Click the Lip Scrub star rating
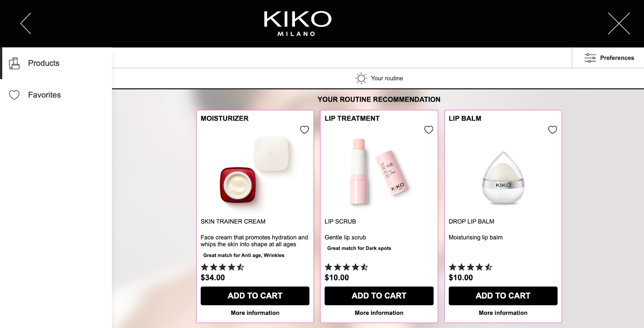Viewport: 644px width, 328px height. click(x=347, y=267)
